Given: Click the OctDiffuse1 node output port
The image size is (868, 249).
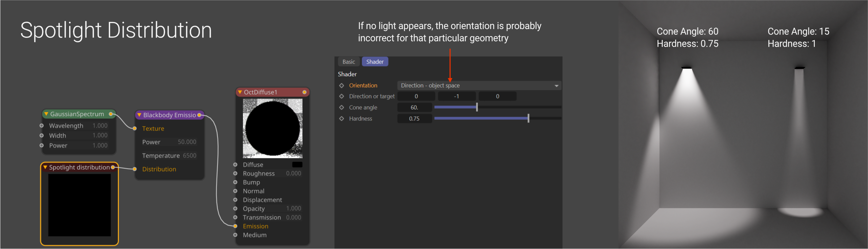Looking at the screenshot, I should (x=304, y=92).
